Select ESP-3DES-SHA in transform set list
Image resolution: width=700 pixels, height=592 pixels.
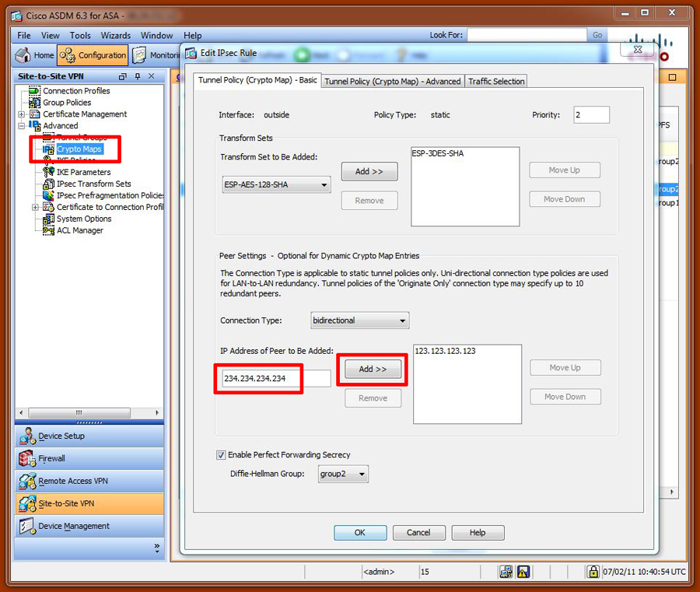[x=438, y=153]
